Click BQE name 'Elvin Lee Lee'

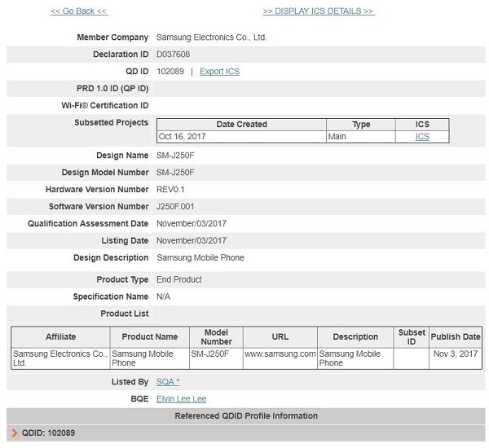[x=181, y=399]
